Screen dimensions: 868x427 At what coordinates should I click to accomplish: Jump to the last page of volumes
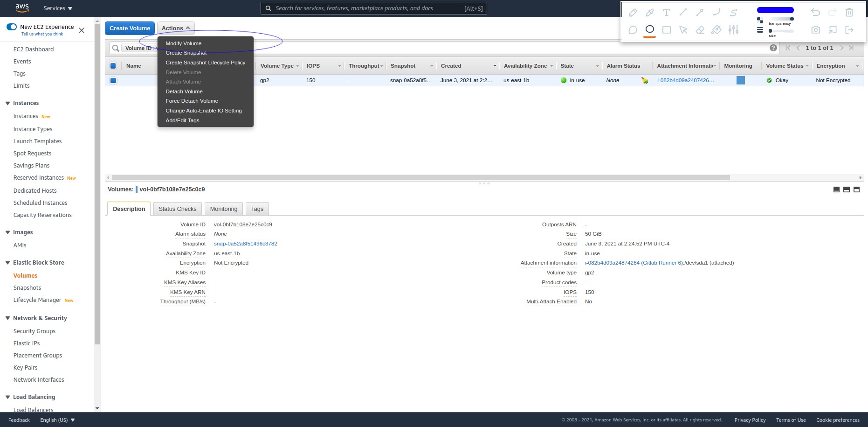(x=851, y=48)
